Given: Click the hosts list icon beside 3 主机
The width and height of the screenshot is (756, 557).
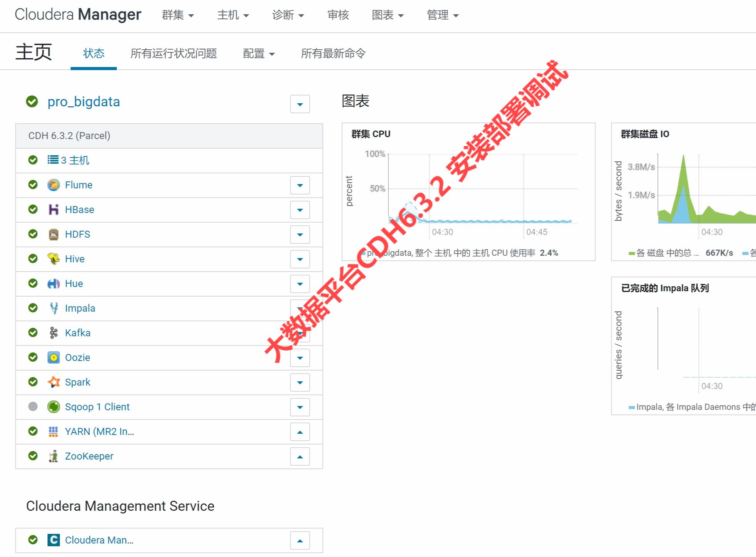Looking at the screenshot, I should 53,160.
